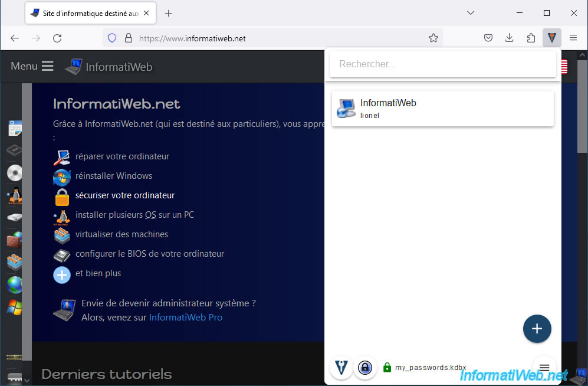588x386 pixels.
Task: Click the Windows flag icon in left sidebar
Action: pos(14,308)
